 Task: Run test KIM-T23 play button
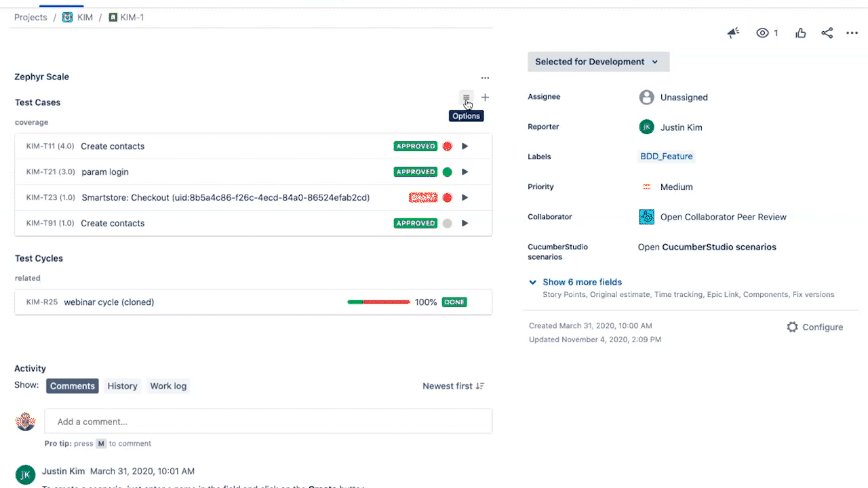click(465, 197)
